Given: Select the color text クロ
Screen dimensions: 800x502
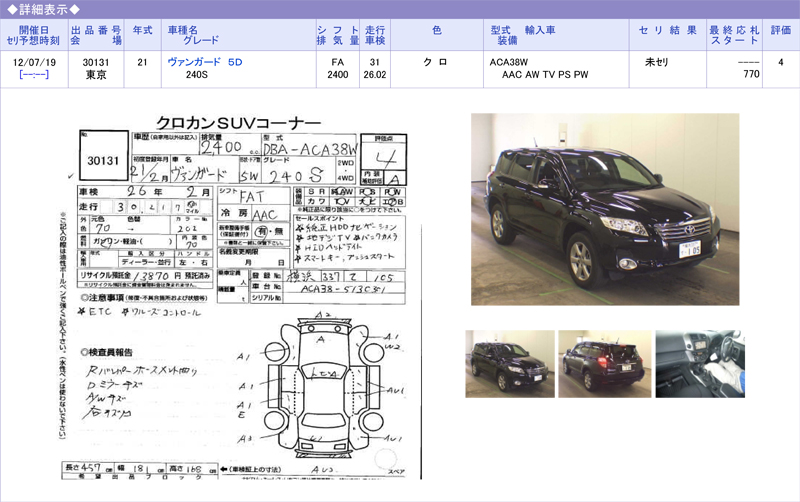Looking at the screenshot, I should 435,62.
